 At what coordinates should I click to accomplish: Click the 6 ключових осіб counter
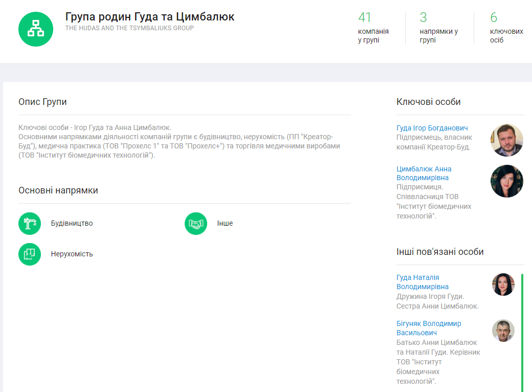[505, 28]
